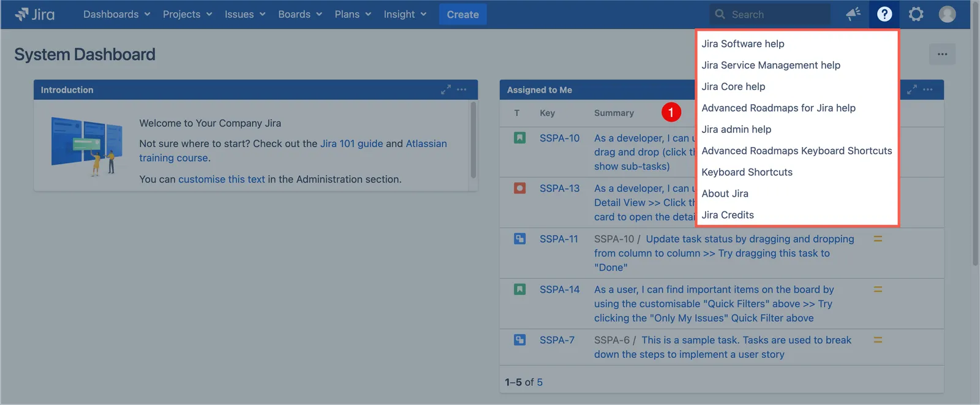Click the T column header
Image resolution: width=980 pixels, height=405 pixels.
click(517, 113)
